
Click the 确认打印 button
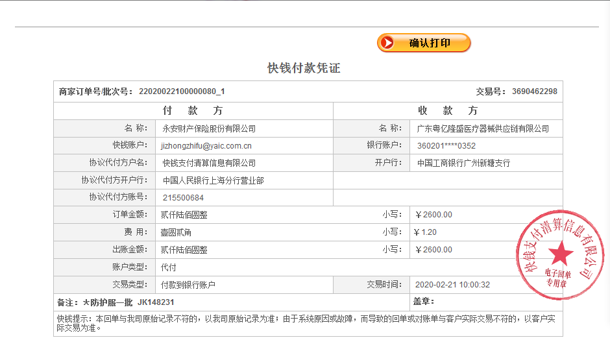coord(424,43)
